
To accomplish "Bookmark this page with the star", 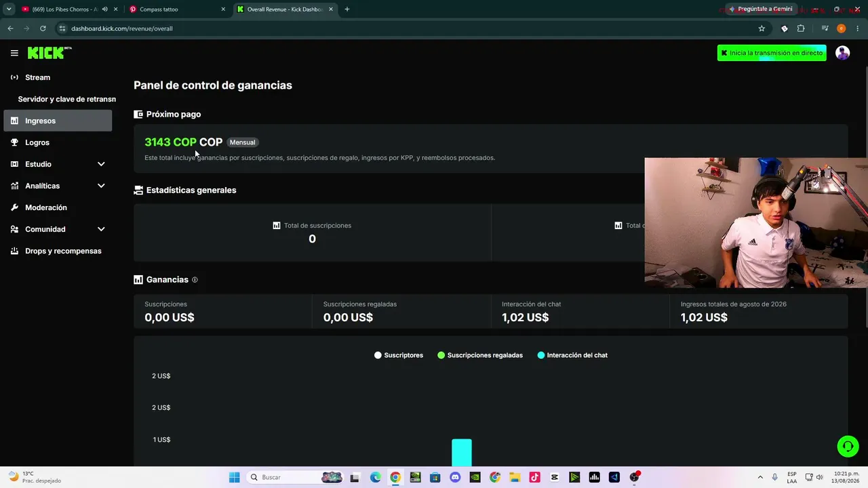I will 762,28.
